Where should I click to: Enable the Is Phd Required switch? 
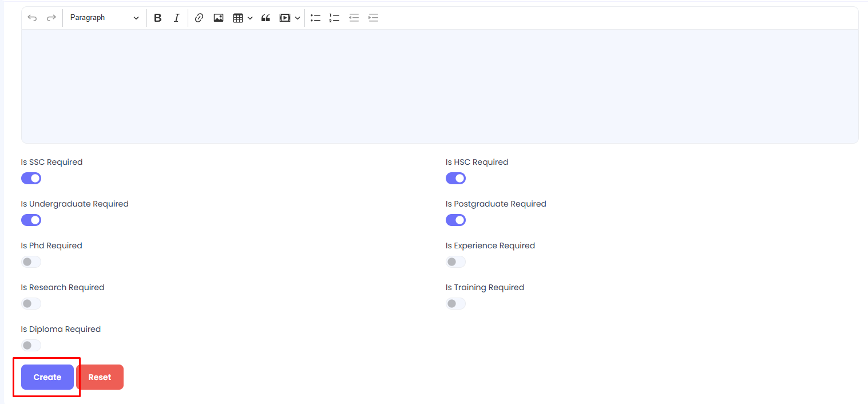[x=31, y=262]
